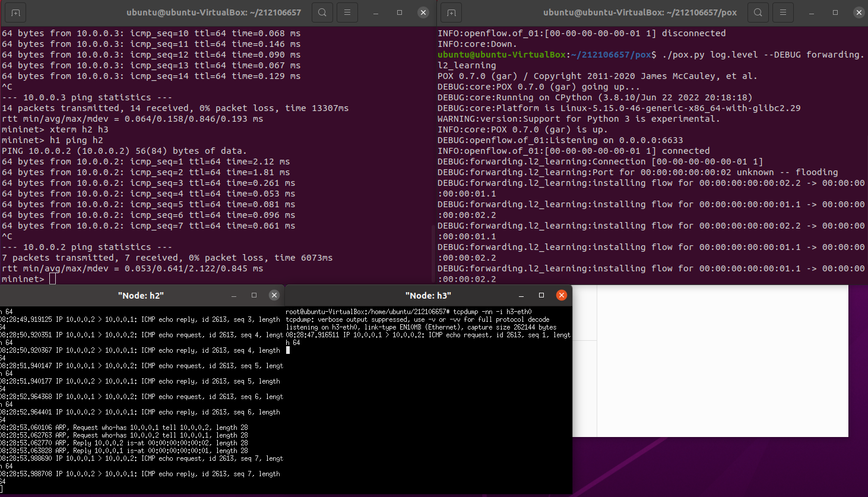Image resolution: width=868 pixels, height=497 pixels.
Task: Click 'PING 10.0.0.2 (10.0.0.2) 56(84) bytes' line
Action: (x=124, y=151)
